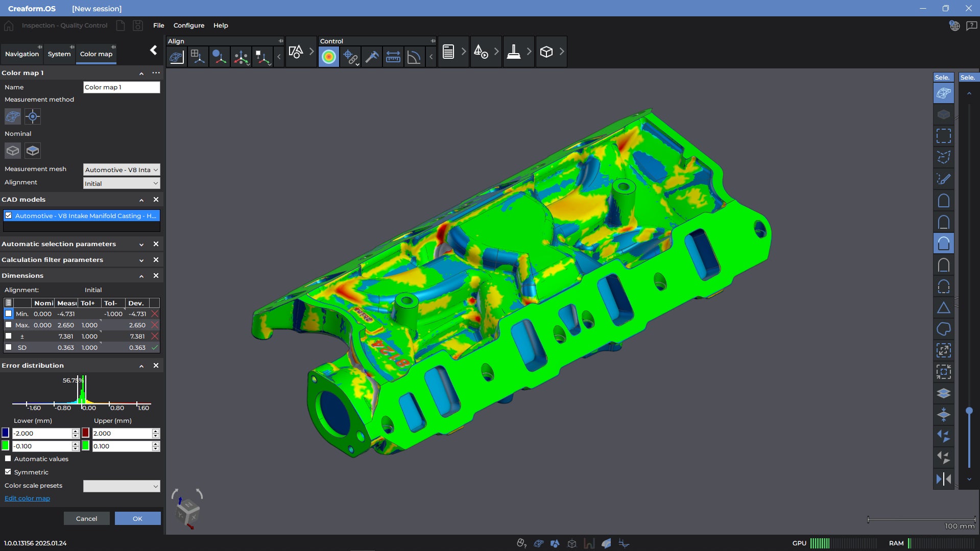Toggle the V8 Intake Manifold CAD model checkbox

click(9, 215)
